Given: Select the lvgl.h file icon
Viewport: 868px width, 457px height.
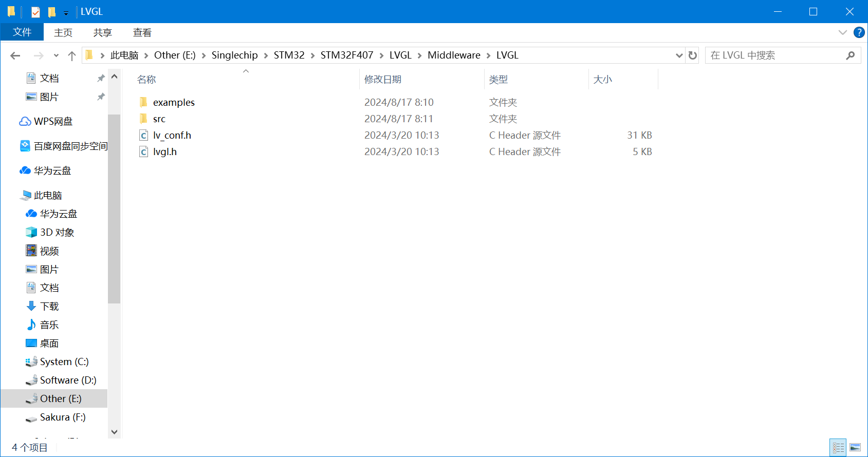Looking at the screenshot, I should tap(144, 151).
